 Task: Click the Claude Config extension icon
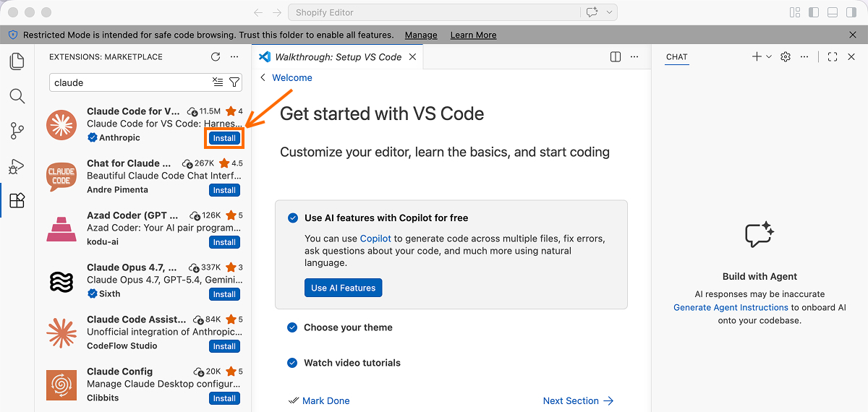coord(61,385)
